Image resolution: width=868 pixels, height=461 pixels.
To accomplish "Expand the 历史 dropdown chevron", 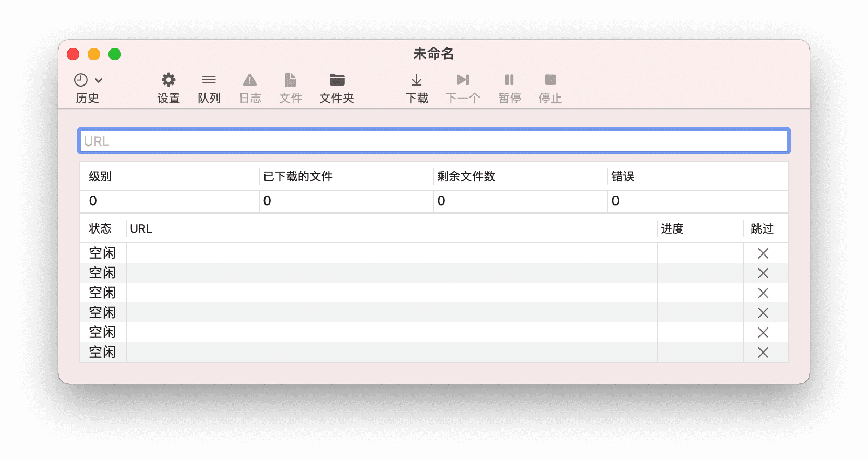I will point(99,80).
